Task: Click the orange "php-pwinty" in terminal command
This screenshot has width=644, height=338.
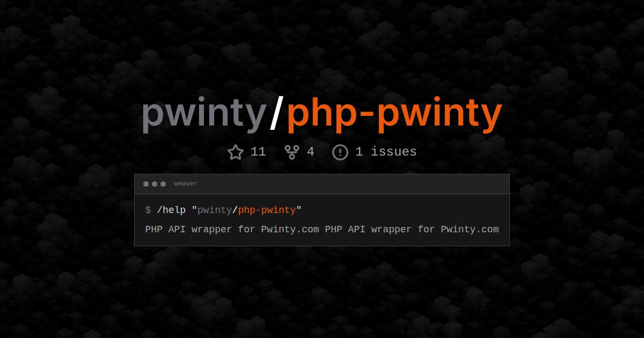Action: pyautogui.click(x=267, y=210)
